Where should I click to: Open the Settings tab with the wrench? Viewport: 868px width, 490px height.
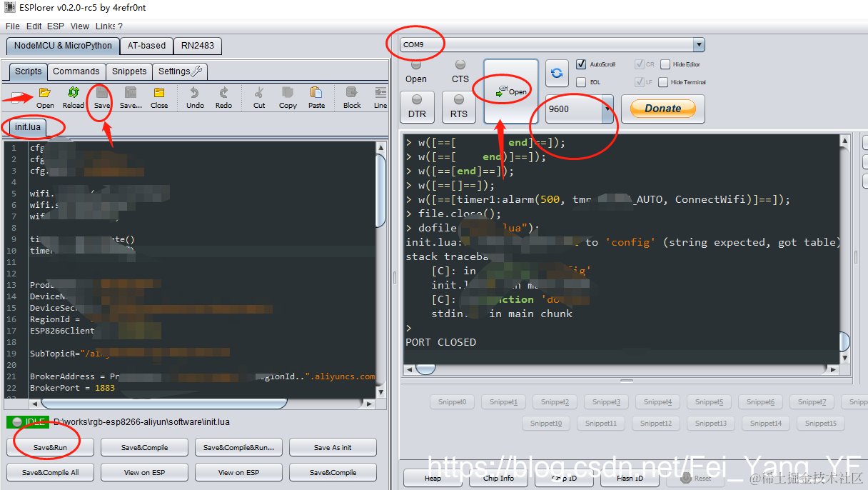(x=181, y=71)
